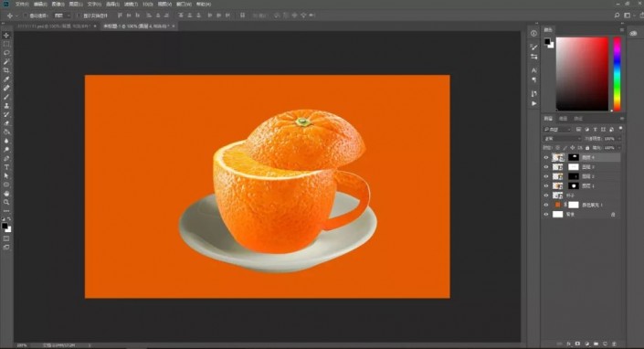Toggle Quick Mask mode in the toolbox

click(x=6, y=238)
